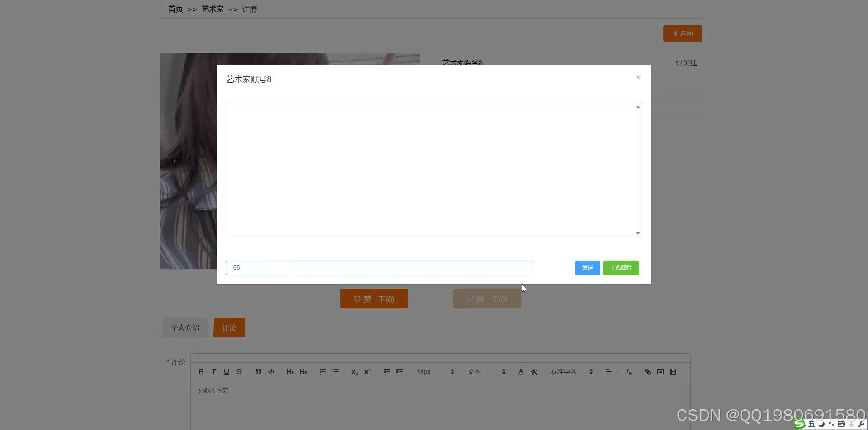
Task: Click the 发送 send button
Action: tap(587, 268)
